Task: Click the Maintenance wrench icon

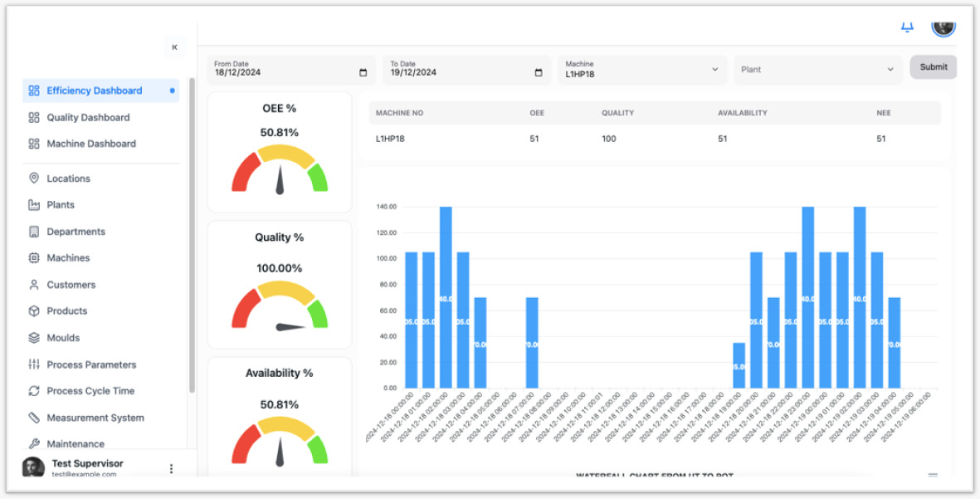Action: [x=34, y=444]
